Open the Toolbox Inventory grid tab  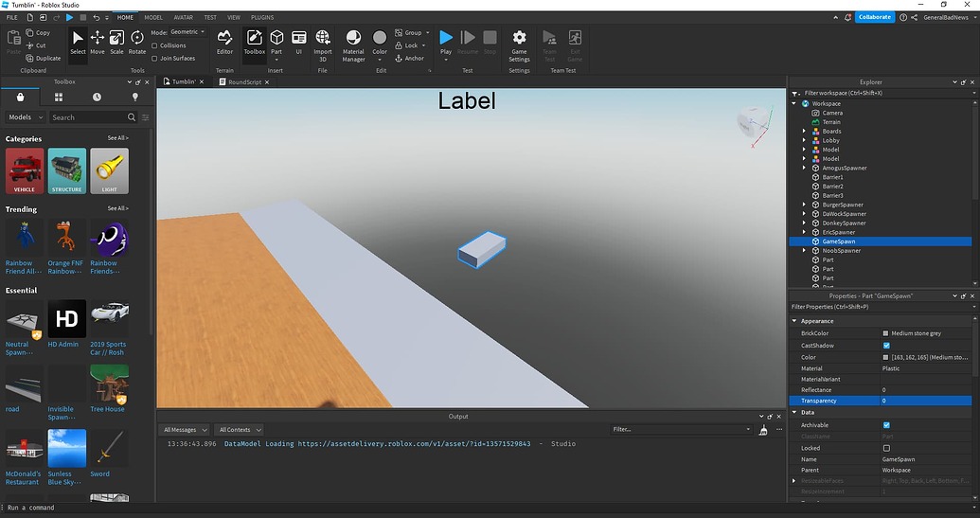pos(59,97)
